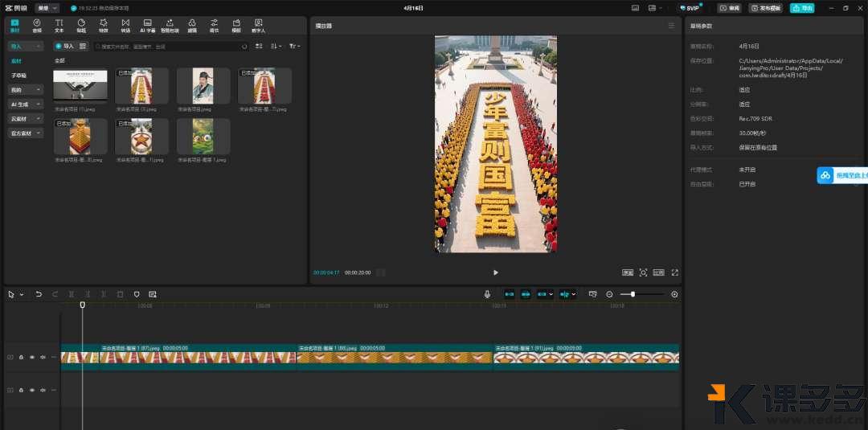
Task: Select 子草稿 in the left sidebar
Action: pyautogui.click(x=18, y=76)
